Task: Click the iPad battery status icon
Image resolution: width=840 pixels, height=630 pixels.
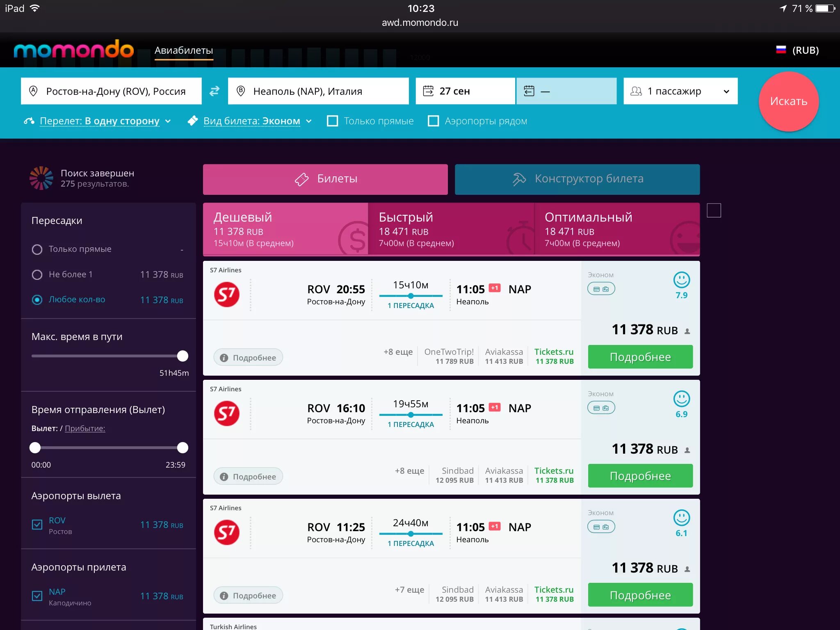Action: click(825, 9)
